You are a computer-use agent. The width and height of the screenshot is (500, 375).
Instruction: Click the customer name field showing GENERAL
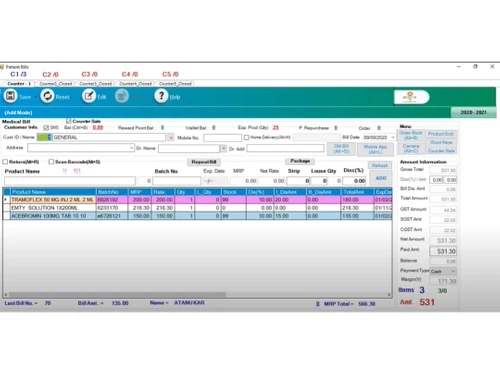tap(109, 137)
